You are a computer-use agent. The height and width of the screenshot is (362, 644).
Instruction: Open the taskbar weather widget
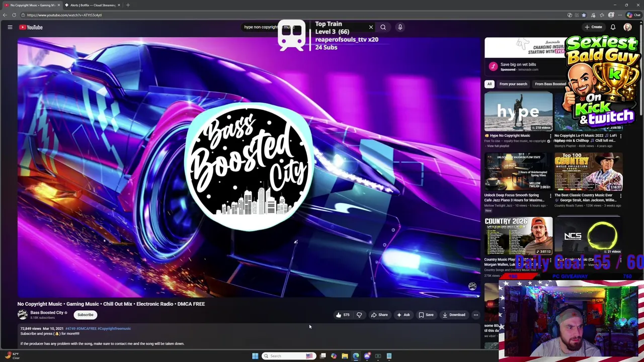tap(12, 356)
